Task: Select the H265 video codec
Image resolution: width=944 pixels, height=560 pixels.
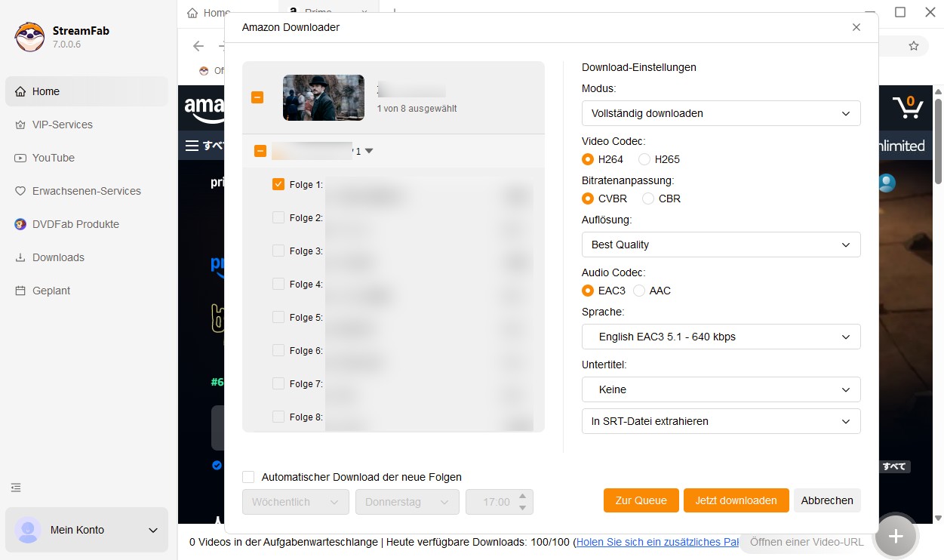Action: [644, 159]
